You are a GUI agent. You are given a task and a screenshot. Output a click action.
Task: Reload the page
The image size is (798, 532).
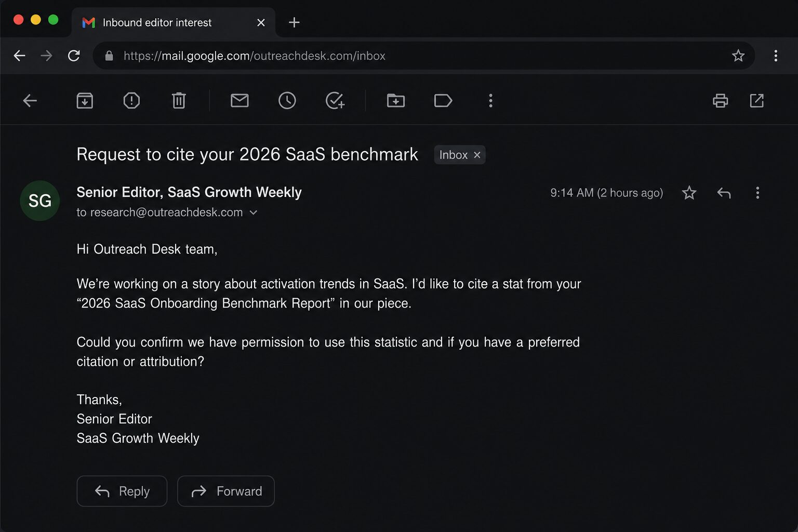click(74, 56)
